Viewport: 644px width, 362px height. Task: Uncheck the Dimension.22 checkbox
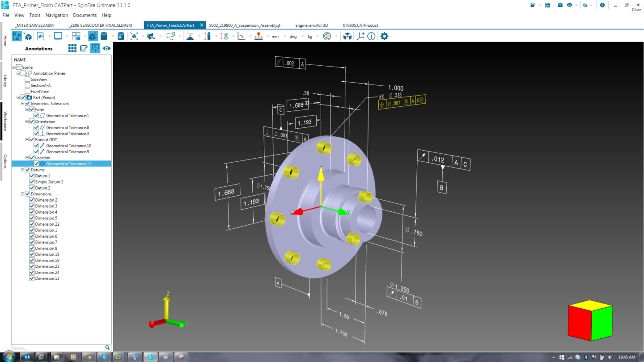(32, 224)
